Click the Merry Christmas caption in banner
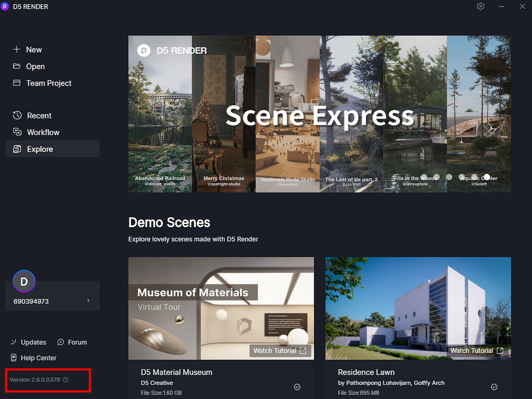532x399 pixels. 224,178
